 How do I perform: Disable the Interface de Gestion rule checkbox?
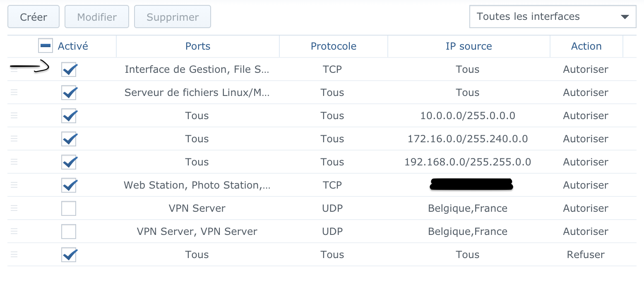[69, 69]
